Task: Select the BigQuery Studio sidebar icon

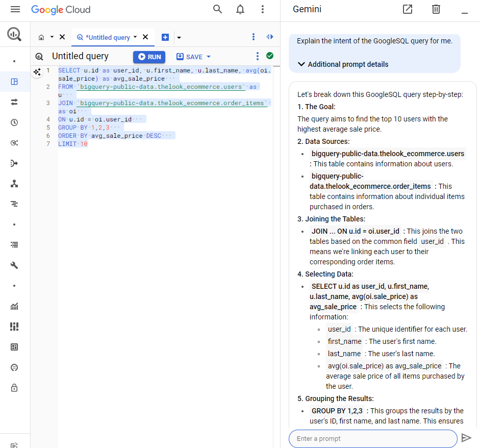Action: (x=14, y=82)
